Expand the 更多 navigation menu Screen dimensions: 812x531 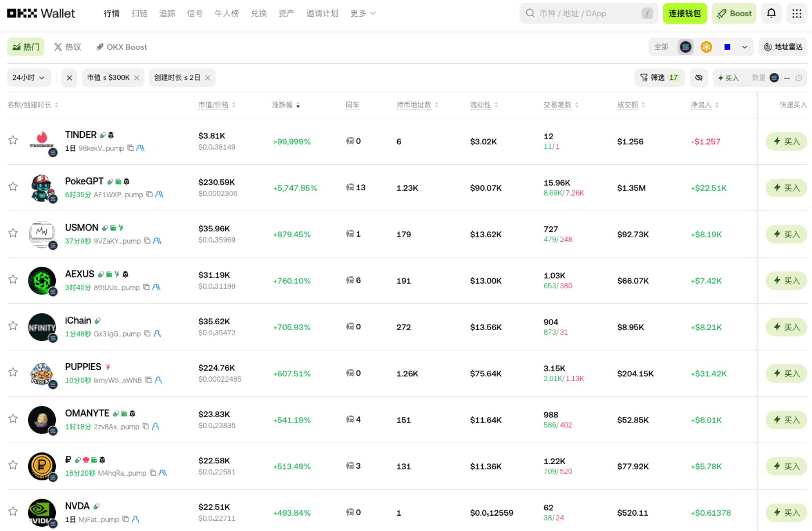coord(363,13)
